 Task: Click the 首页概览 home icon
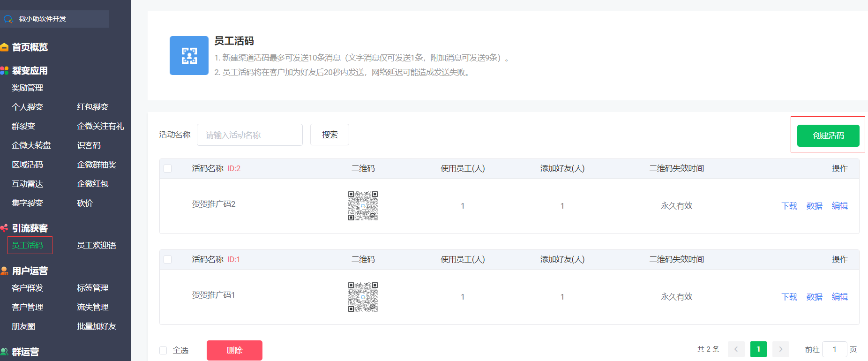point(4,47)
